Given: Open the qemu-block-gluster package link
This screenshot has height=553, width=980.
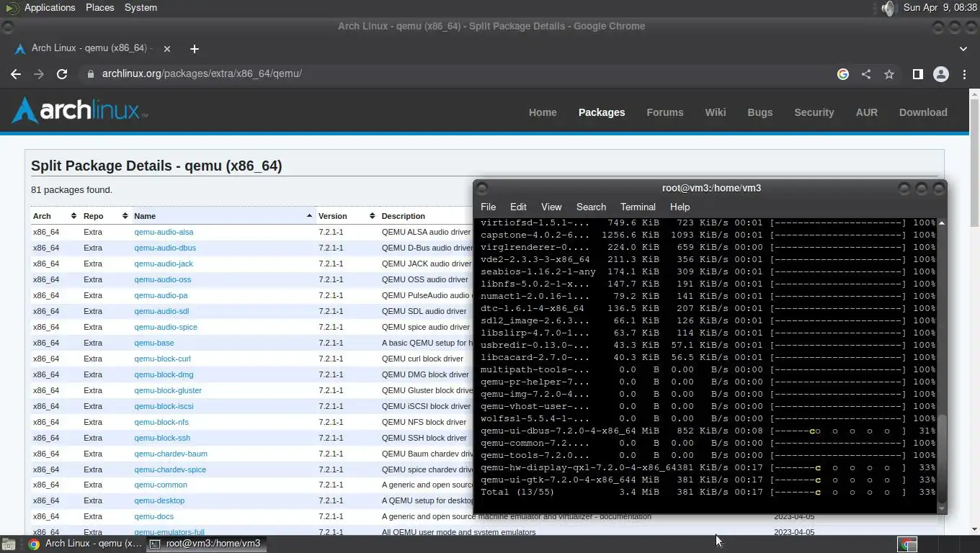Looking at the screenshot, I should (168, 390).
